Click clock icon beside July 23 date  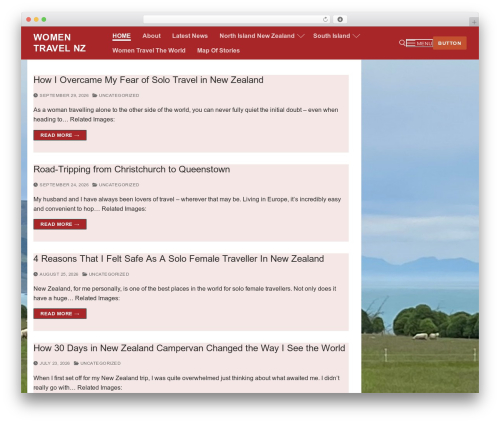[36, 363]
